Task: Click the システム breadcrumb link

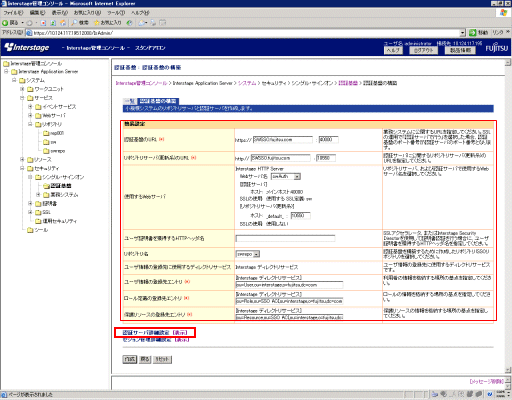Action: (x=247, y=83)
